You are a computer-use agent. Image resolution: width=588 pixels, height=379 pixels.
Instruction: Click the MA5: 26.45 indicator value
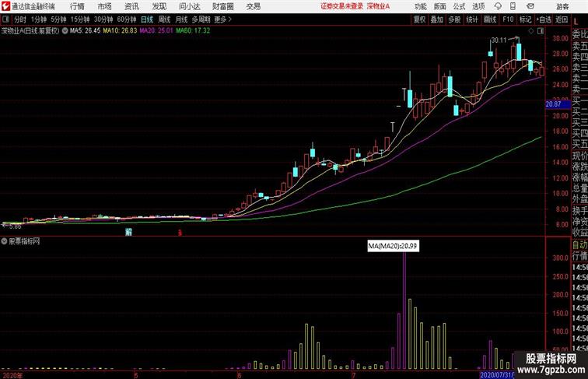[x=85, y=31]
